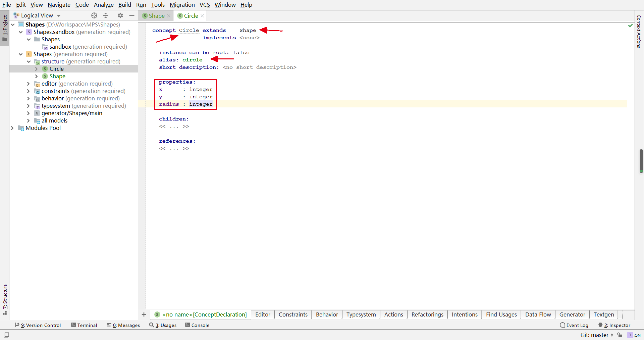This screenshot has height=340, width=644.
Task: Click the behavior aspect icon
Action: pyautogui.click(x=37, y=98)
